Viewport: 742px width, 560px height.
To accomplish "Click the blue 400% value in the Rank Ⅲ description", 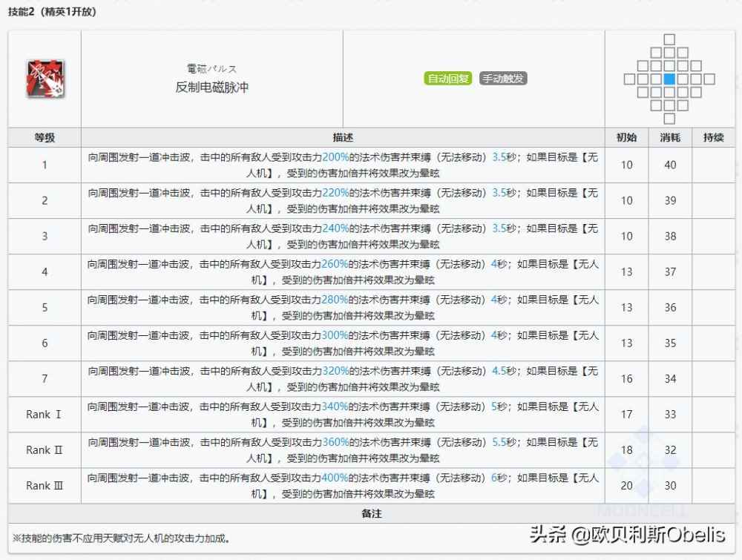I will 335,478.
